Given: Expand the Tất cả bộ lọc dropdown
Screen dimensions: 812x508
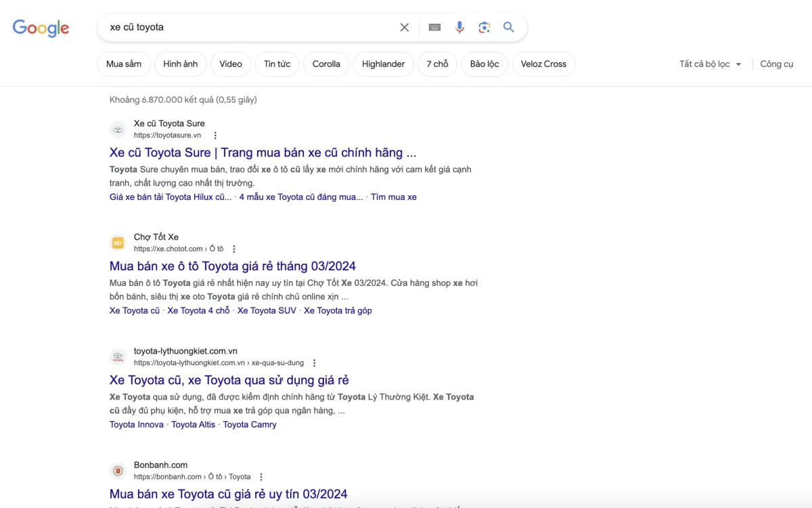Looking at the screenshot, I should (x=710, y=64).
